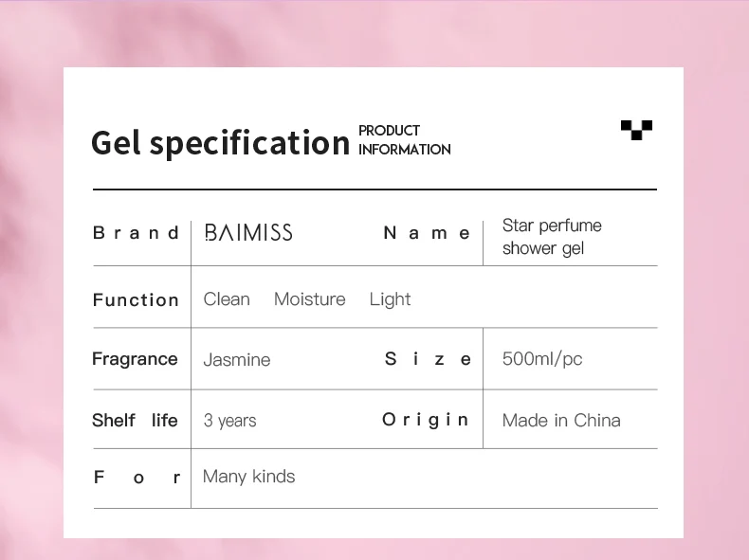
Task: Click the BAIMISS brand logo
Action: (248, 232)
